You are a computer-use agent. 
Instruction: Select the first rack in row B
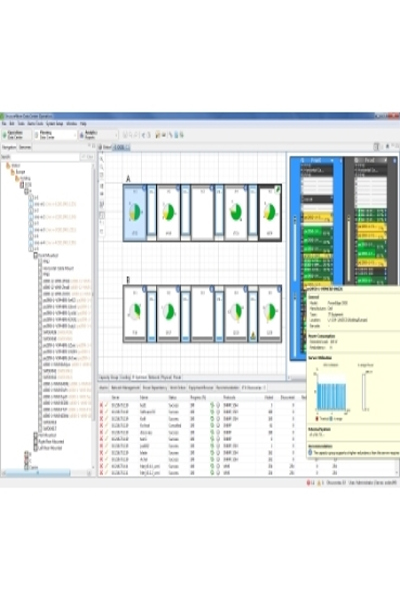(135, 314)
